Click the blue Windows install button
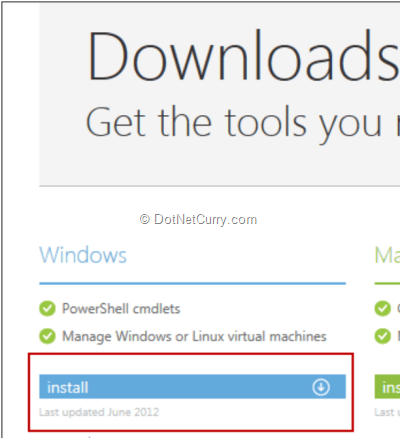Image resolution: width=400 pixels, height=438 pixels. 192,387
